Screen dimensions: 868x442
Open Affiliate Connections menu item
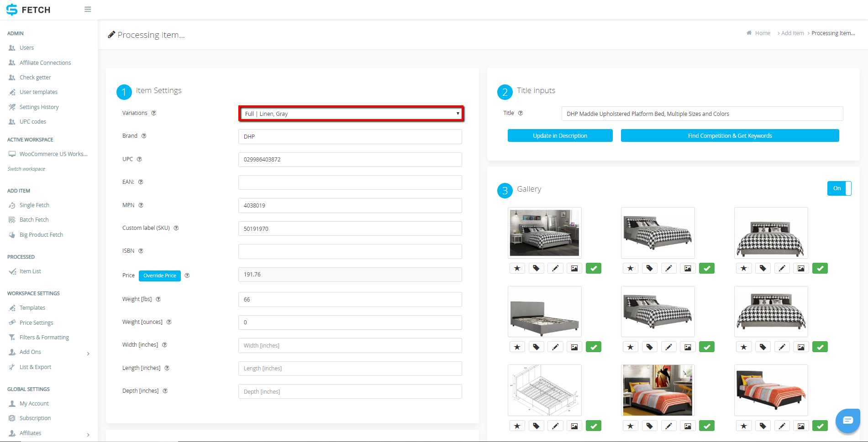coord(45,63)
